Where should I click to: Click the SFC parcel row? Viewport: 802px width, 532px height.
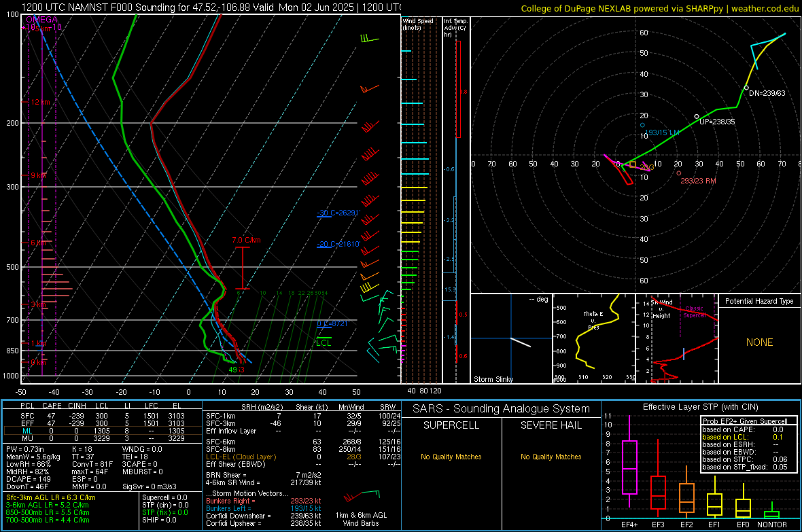pos(102,416)
